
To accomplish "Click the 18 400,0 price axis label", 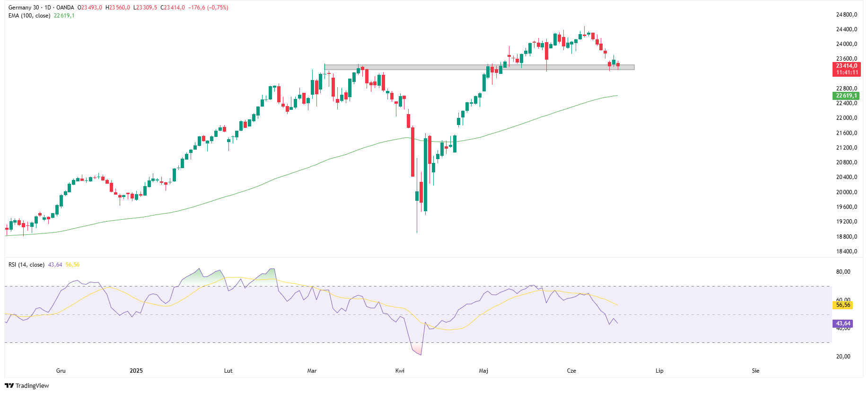I will 846,251.
